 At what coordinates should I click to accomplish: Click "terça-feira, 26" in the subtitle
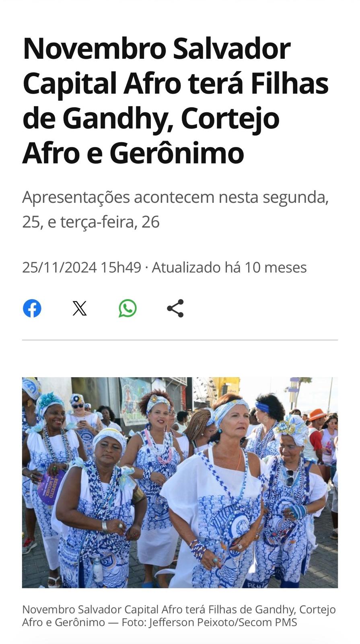click(110, 222)
